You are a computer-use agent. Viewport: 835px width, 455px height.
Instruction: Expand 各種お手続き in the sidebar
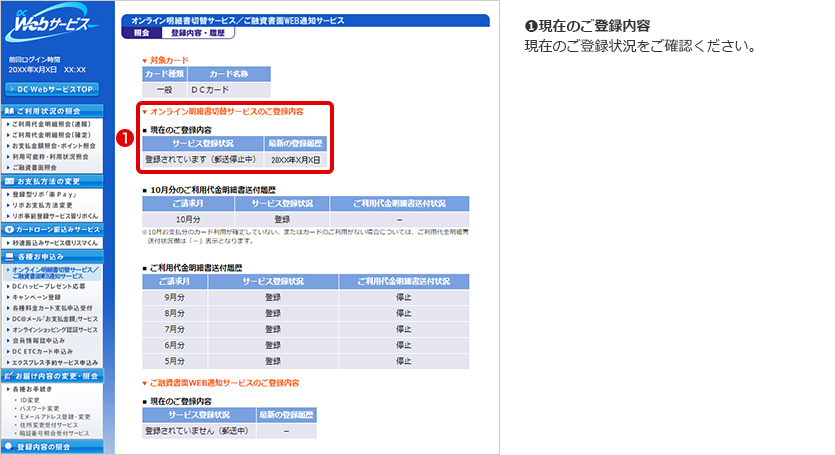35,388
